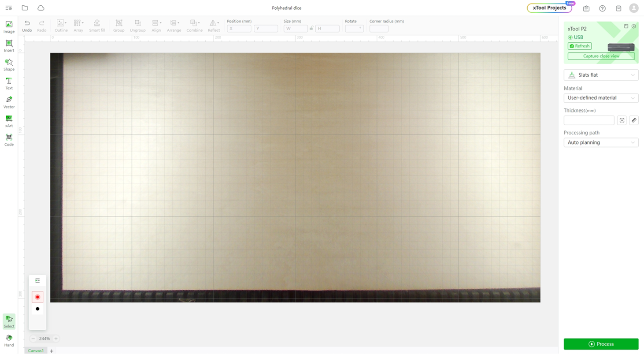Open the Shape tool
The height and width of the screenshot is (354, 644).
9,65
